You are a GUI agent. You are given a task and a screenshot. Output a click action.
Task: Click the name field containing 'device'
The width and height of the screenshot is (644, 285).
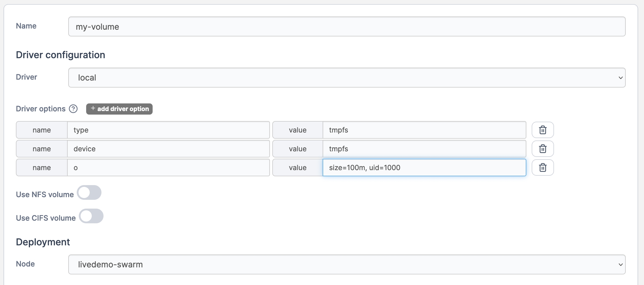point(168,149)
